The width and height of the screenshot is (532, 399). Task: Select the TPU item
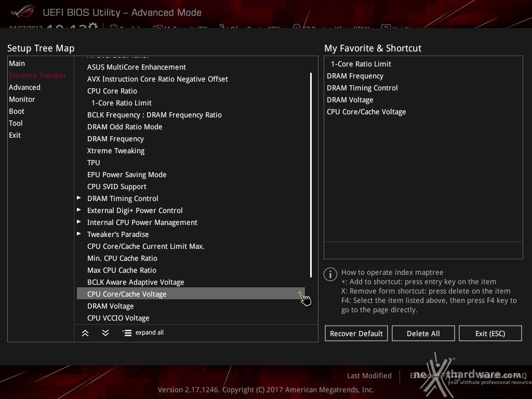click(94, 163)
